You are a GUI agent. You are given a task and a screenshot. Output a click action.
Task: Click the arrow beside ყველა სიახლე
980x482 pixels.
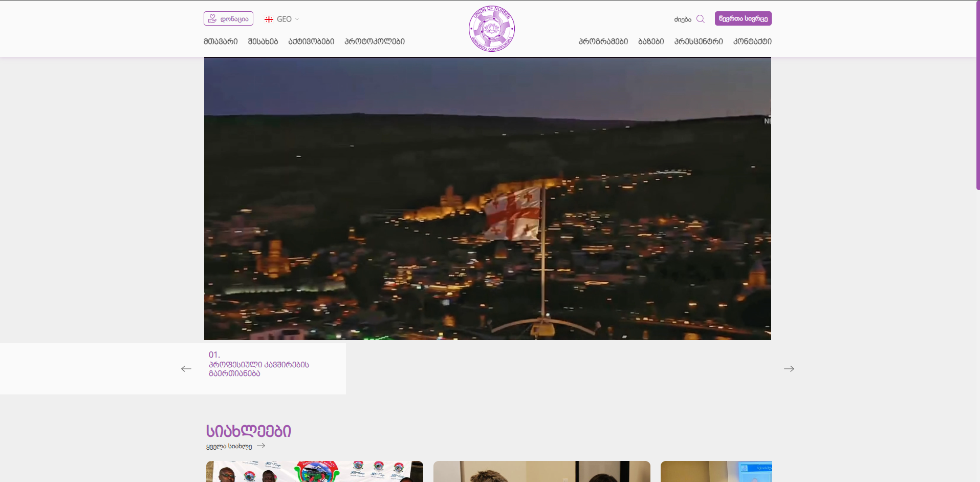(261, 446)
